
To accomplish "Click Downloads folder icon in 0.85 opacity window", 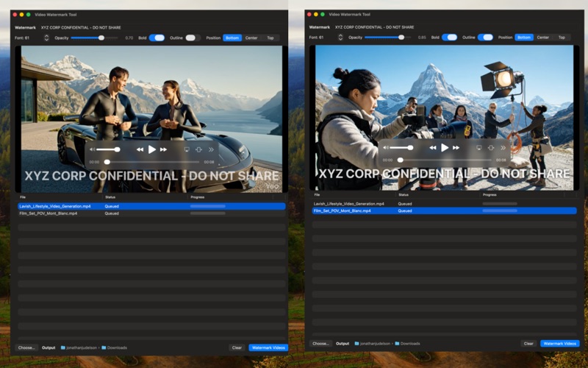I will (x=397, y=344).
